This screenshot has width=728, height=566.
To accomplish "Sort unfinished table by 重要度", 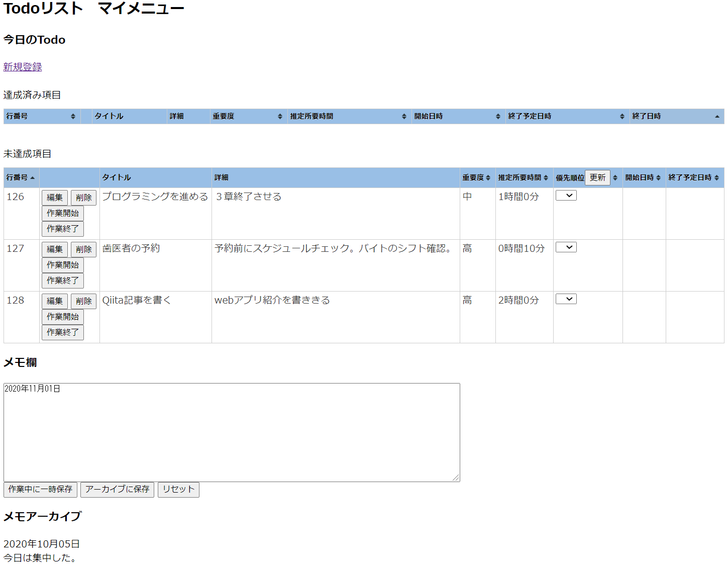I will click(x=477, y=177).
